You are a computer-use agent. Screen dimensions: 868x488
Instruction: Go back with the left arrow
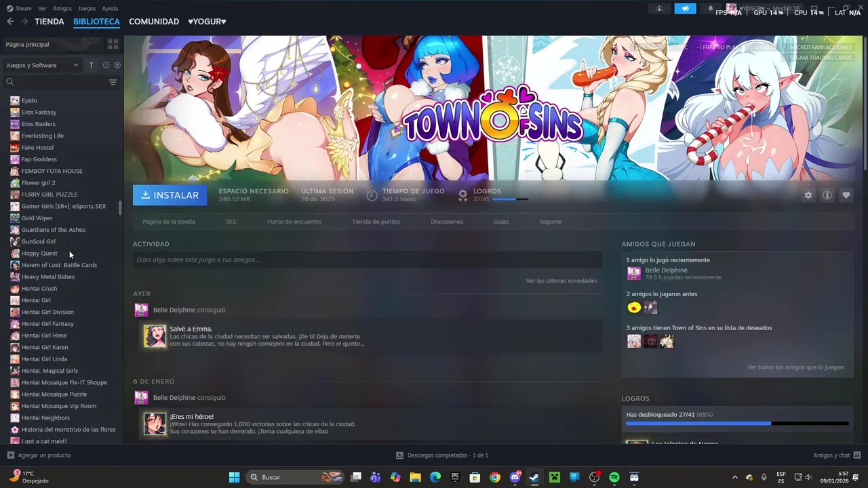[x=10, y=22]
